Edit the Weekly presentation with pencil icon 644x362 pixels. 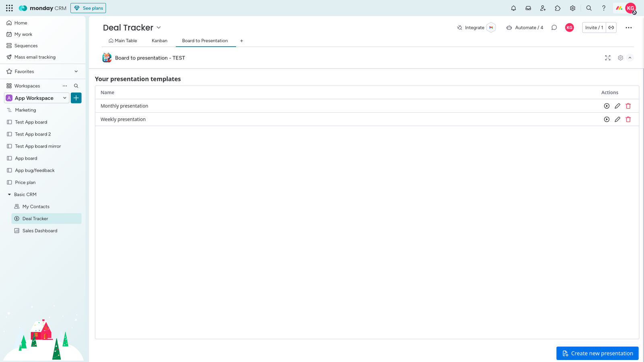point(617,119)
